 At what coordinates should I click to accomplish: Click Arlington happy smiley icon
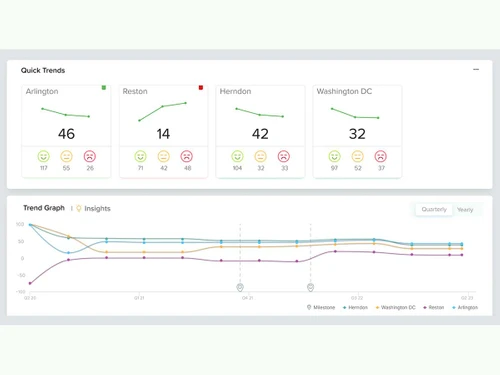[x=44, y=156]
